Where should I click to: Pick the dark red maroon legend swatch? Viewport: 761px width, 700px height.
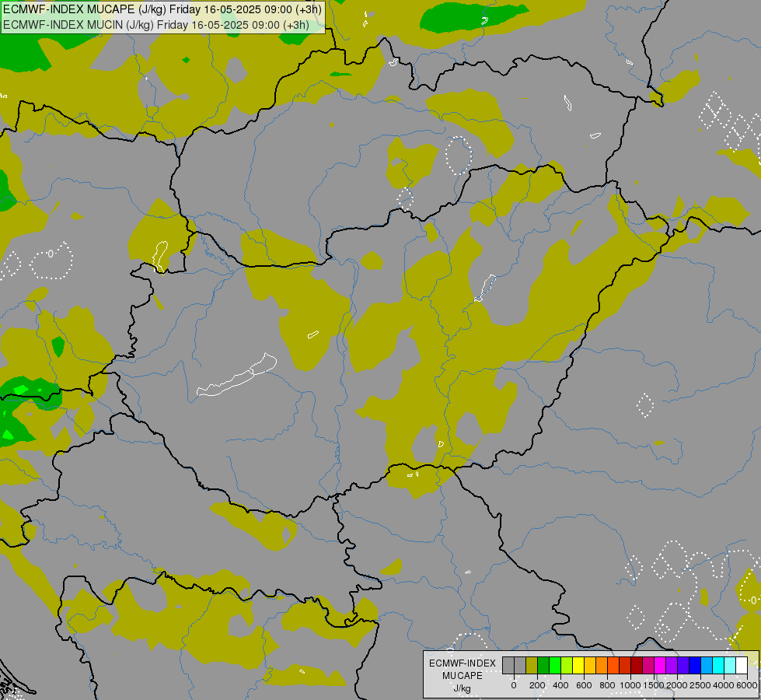637,665
